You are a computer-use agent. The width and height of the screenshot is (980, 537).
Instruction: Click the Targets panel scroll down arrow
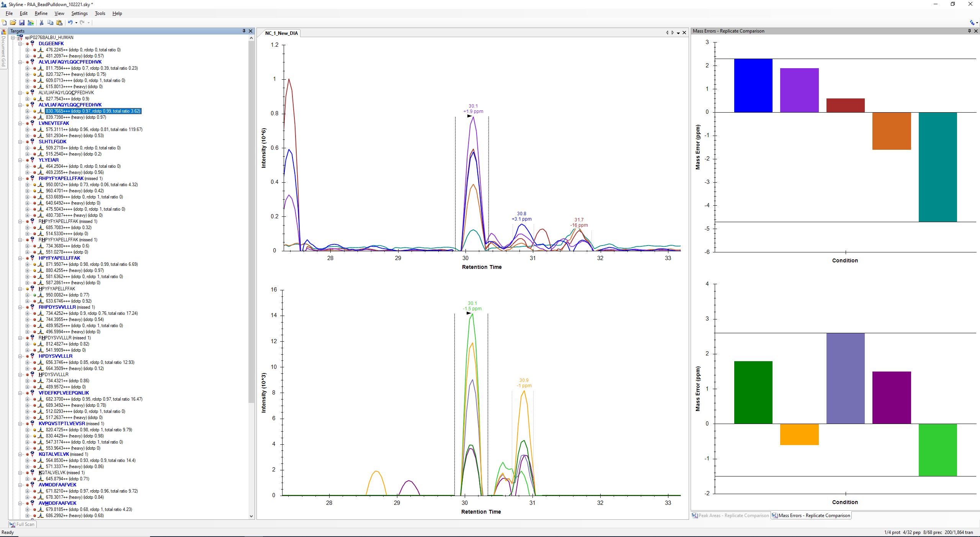pyautogui.click(x=252, y=516)
